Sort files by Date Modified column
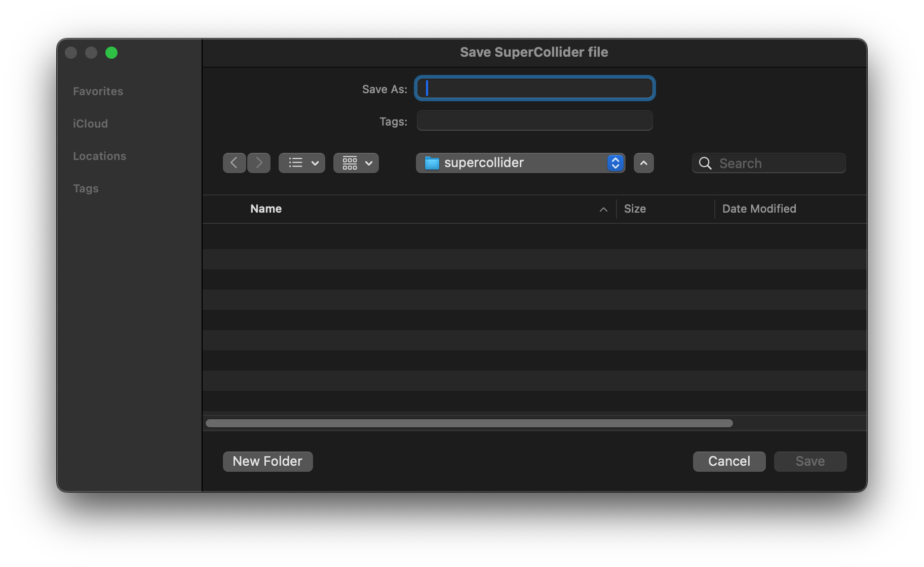The image size is (924, 567). [759, 209]
